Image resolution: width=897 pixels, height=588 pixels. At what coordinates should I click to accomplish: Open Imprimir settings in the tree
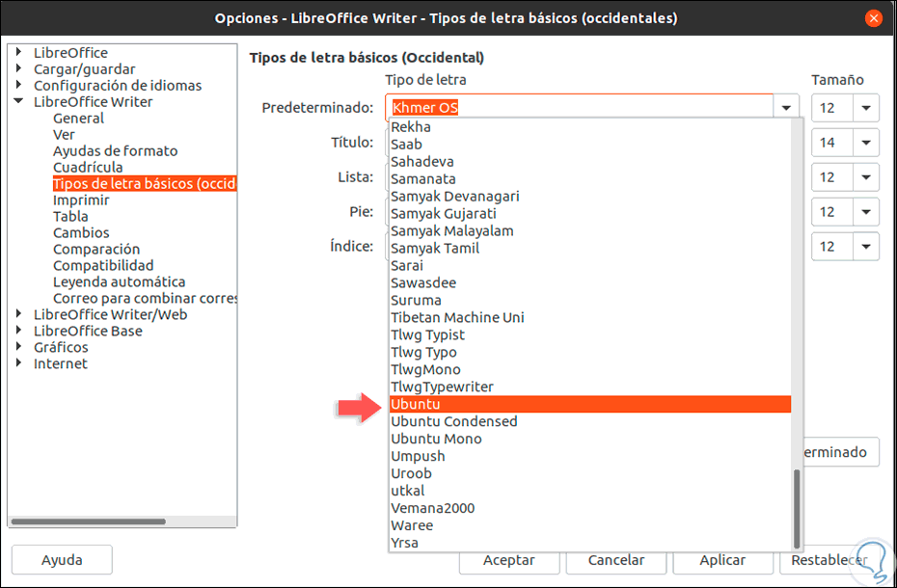(81, 200)
